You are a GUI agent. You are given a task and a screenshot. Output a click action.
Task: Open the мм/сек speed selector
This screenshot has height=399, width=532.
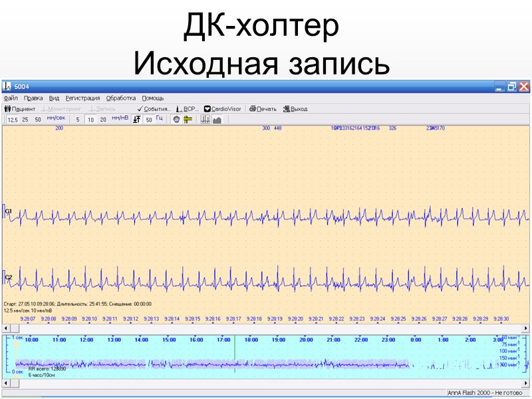[55, 119]
